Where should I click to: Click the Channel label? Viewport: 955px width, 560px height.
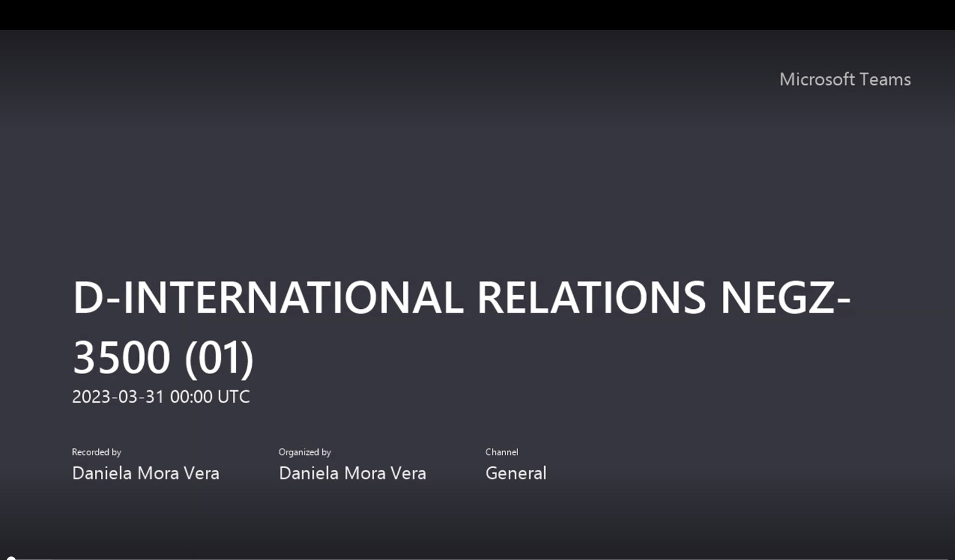[501, 452]
